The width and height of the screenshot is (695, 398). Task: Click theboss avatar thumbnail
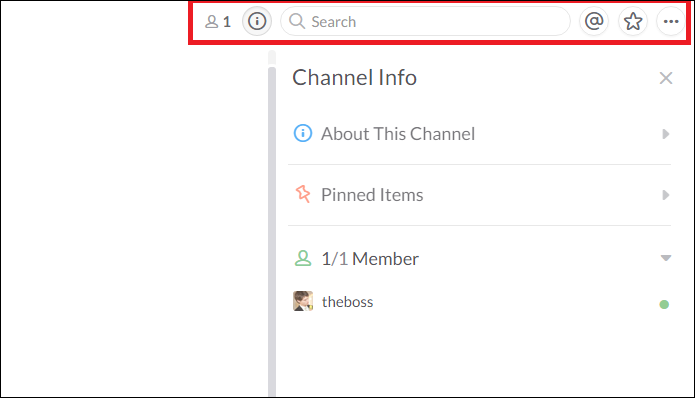[x=303, y=301]
